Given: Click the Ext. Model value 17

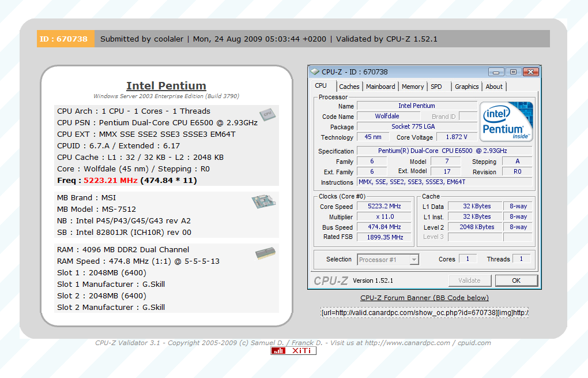Looking at the screenshot, I should (446, 171).
